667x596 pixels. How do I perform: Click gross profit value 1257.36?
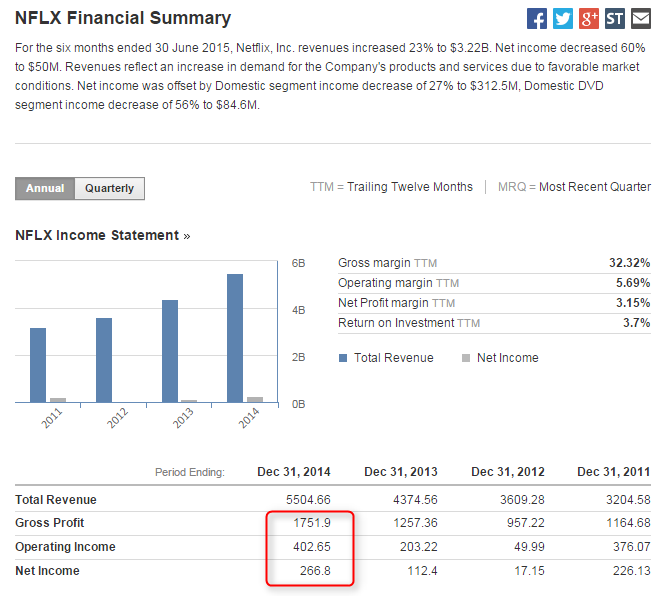[415, 523]
